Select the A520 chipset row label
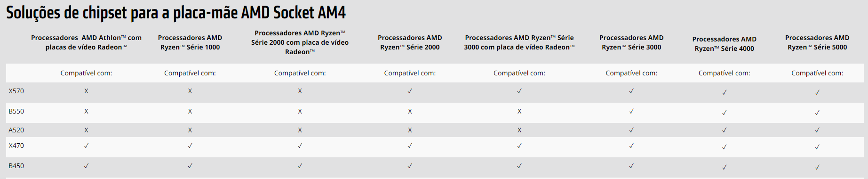Image resolution: width=868 pixels, height=179 pixels. [x=16, y=130]
